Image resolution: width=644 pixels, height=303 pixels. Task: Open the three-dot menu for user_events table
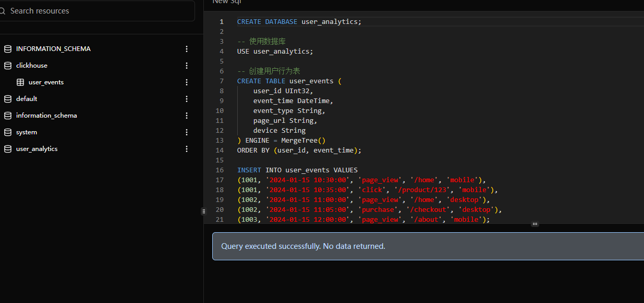(x=187, y=82)
